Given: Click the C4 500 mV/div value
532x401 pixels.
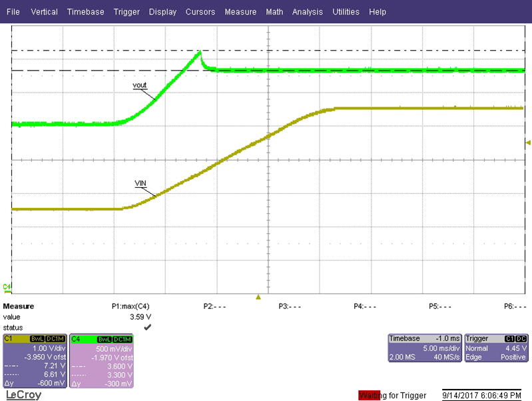Looking at the screenshot, I should 114,349.
